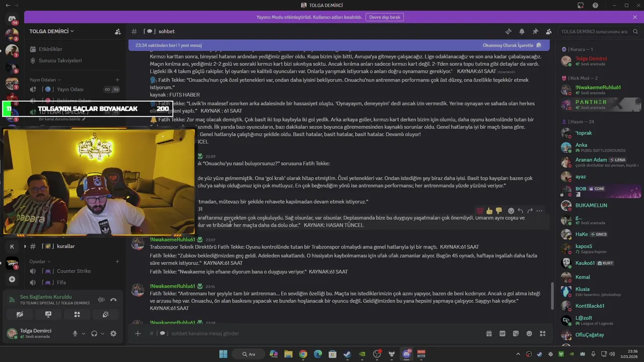
Task: Open Chrome from the taskbar
Action: pyautogui.click(x=303, y=354)
